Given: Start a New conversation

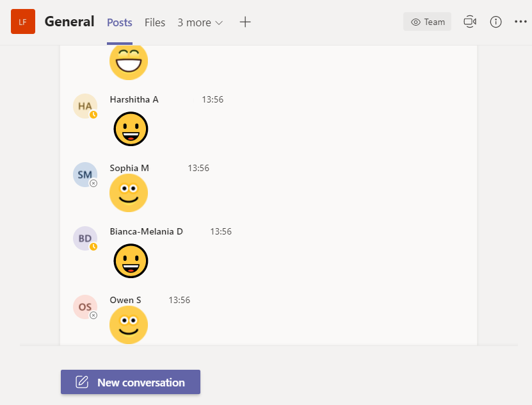Looking at the screenshot, I should tap(131, 381).
